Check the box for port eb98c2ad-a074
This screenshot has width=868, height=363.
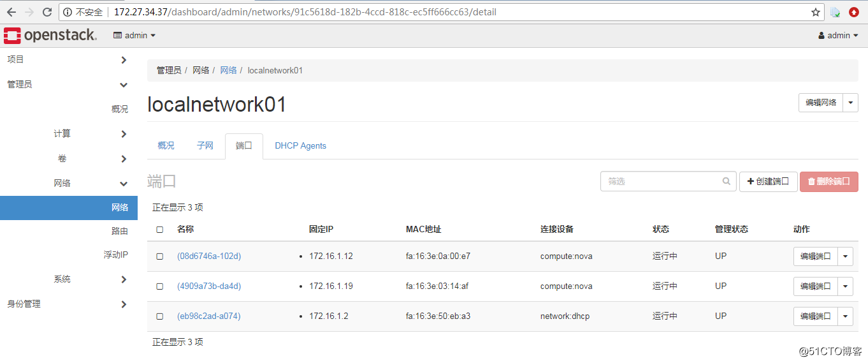[160, 316]
